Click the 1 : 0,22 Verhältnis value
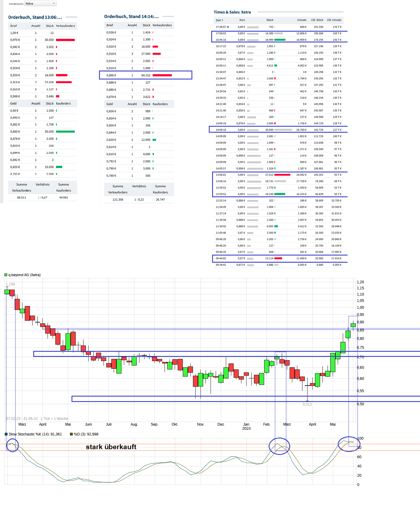420x532 pixels. tap(139, 200)
